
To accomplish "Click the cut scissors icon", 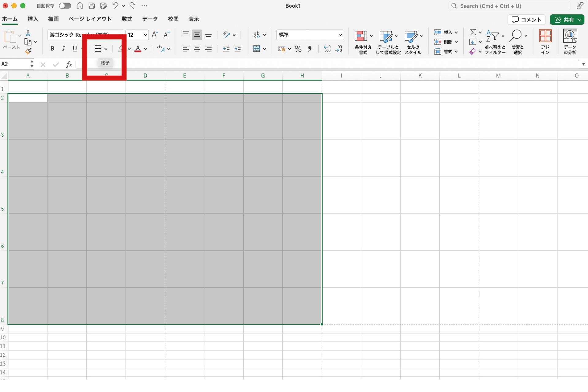I will (x=28, y=32).
